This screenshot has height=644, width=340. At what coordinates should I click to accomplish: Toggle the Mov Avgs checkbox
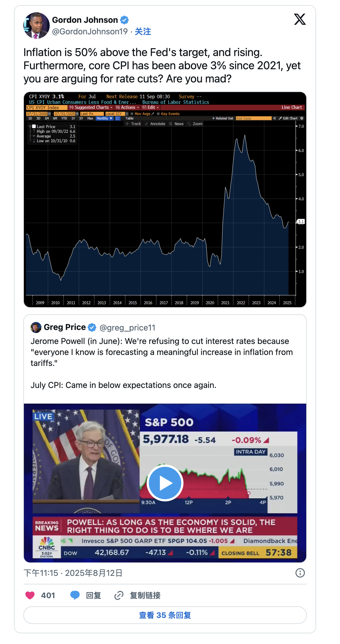(132, 114)
